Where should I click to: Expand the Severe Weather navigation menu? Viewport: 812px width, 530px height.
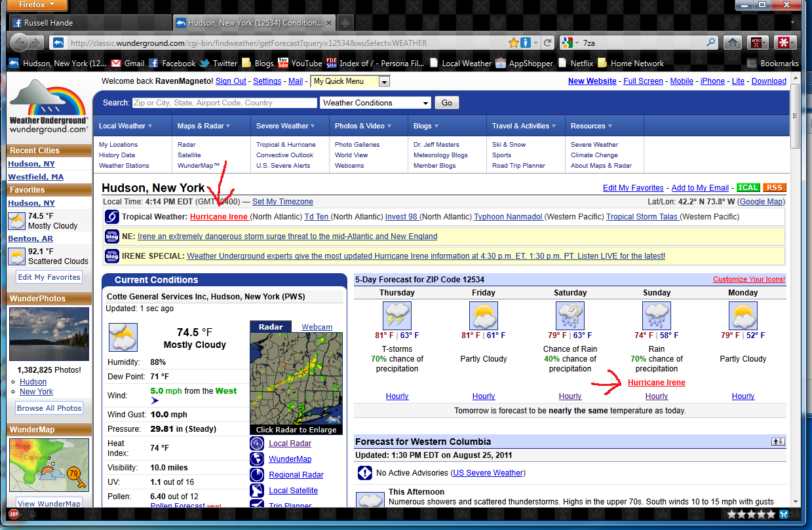[285, 126]
